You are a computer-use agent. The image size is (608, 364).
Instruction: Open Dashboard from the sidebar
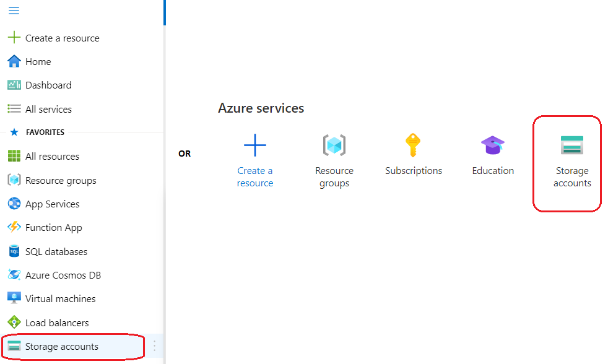[48, 85]
